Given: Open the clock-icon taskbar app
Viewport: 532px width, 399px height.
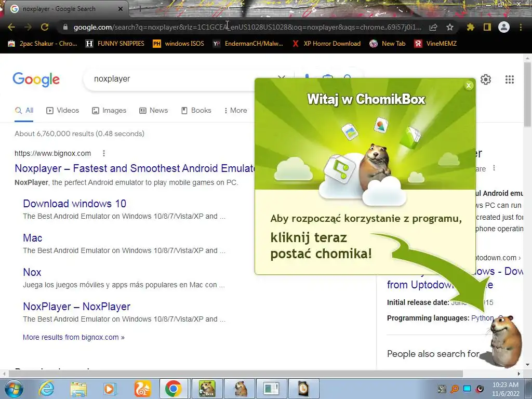Looking at the screenshot, I should tap(303, 389).
